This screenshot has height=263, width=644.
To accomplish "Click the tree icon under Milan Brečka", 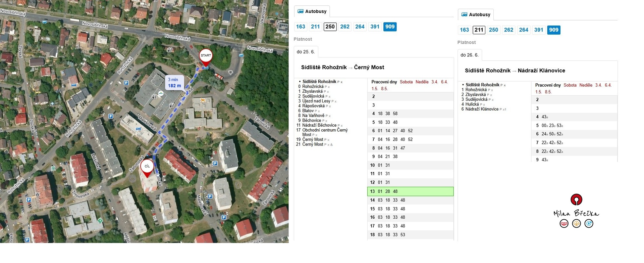I will [x=576, y=224].
